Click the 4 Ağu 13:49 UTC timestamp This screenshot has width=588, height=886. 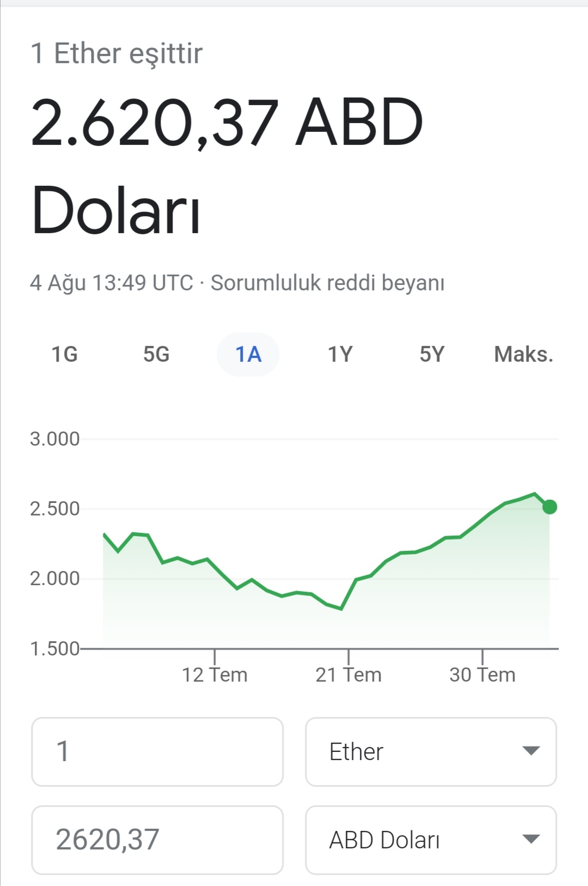coord(112,283)
